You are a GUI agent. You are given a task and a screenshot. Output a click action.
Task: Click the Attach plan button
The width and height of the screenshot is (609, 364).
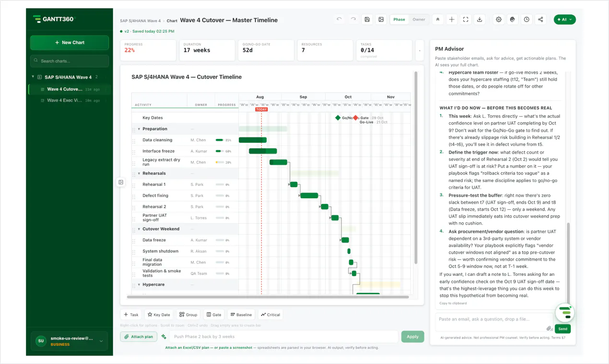point(139,337)
